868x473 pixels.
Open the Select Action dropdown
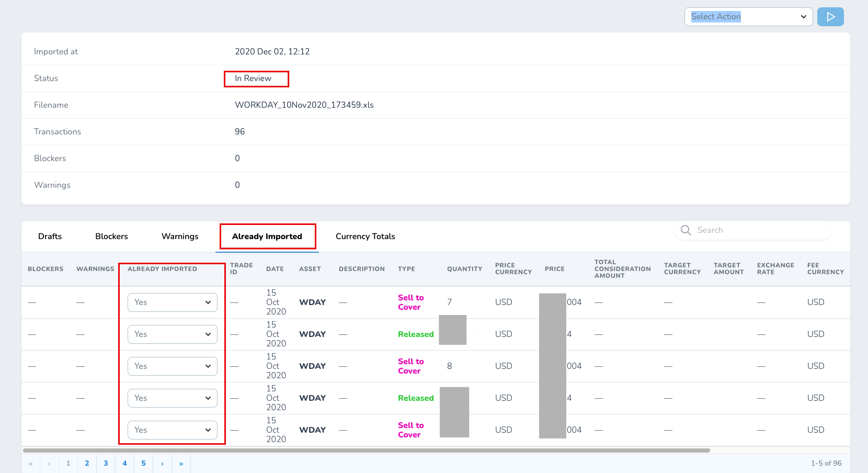coord(748,17)
